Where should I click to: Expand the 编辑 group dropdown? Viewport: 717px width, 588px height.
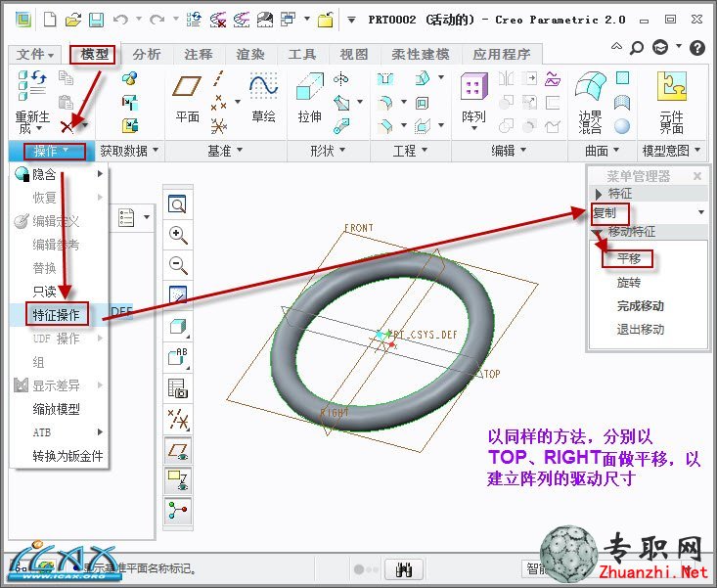pos(509,151)
